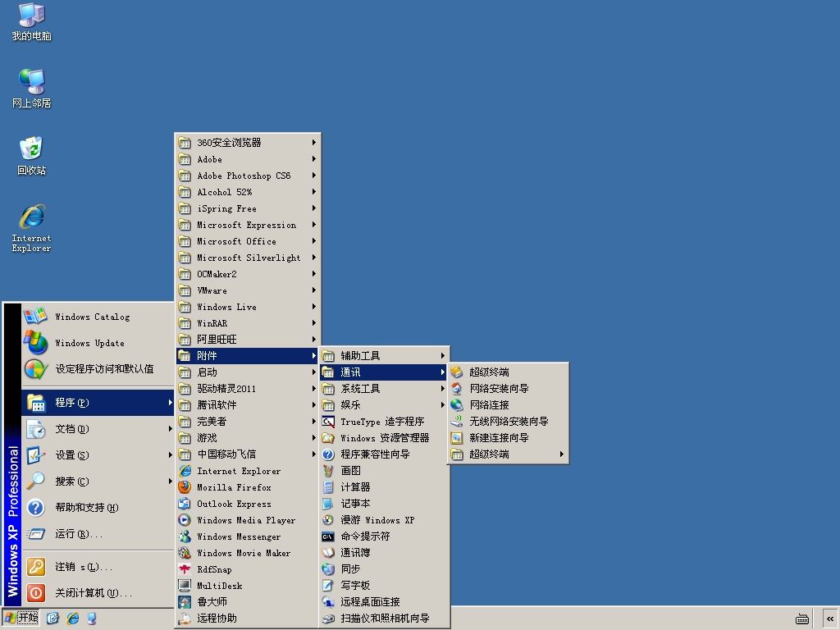Expand 腾讯软件 folder

(248, 405)
